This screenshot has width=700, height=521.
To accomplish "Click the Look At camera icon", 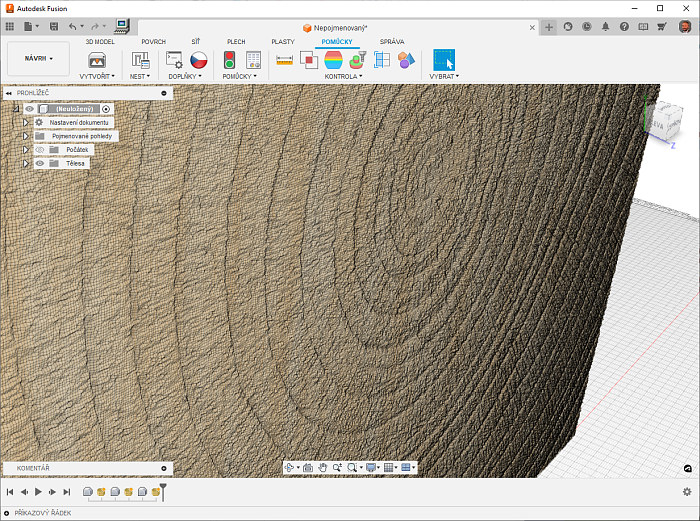I will pos(308,467).
